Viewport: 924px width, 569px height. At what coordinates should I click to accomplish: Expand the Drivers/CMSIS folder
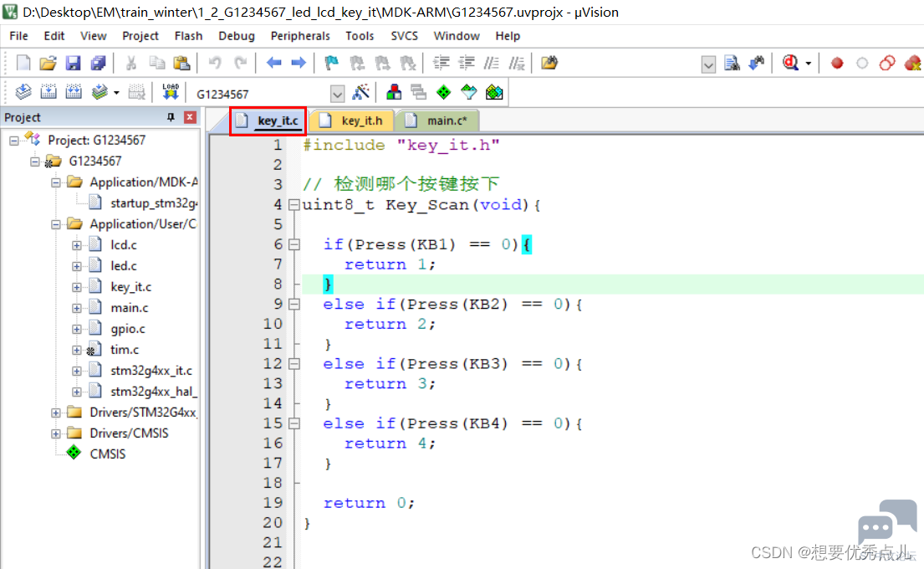56,433
